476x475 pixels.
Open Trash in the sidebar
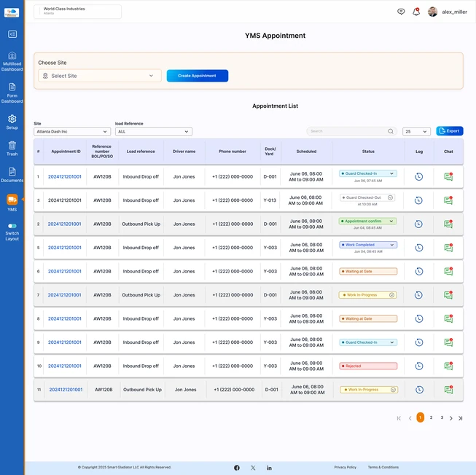12,149
